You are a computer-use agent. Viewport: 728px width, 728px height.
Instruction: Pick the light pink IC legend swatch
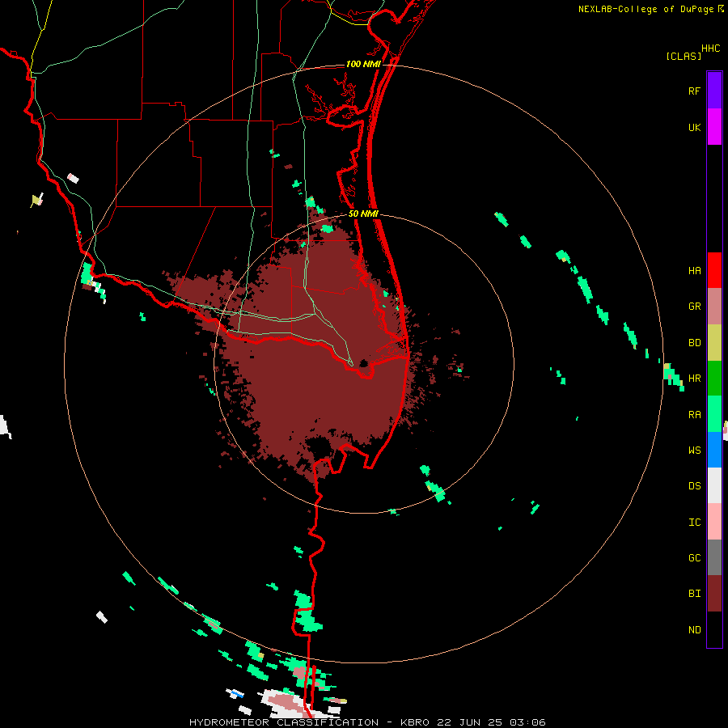714,522
